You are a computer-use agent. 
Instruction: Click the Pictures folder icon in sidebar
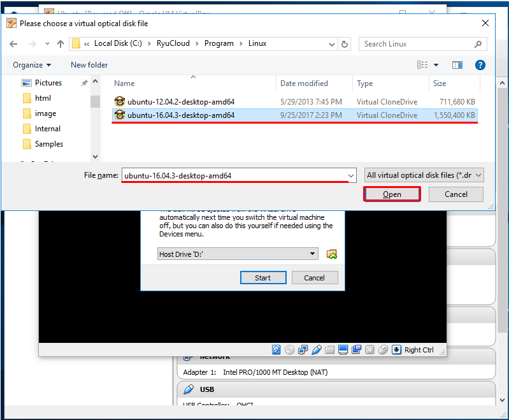click(x=27, y=83)
